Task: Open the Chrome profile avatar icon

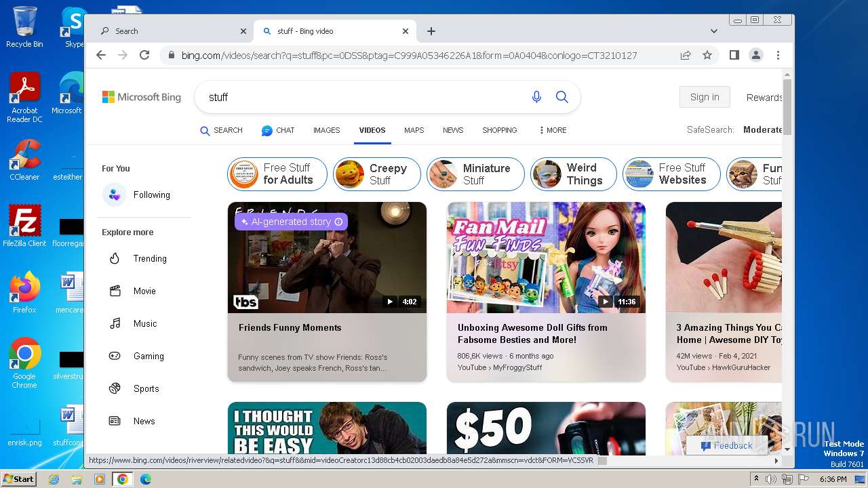Action: click(x=756, y=56)
